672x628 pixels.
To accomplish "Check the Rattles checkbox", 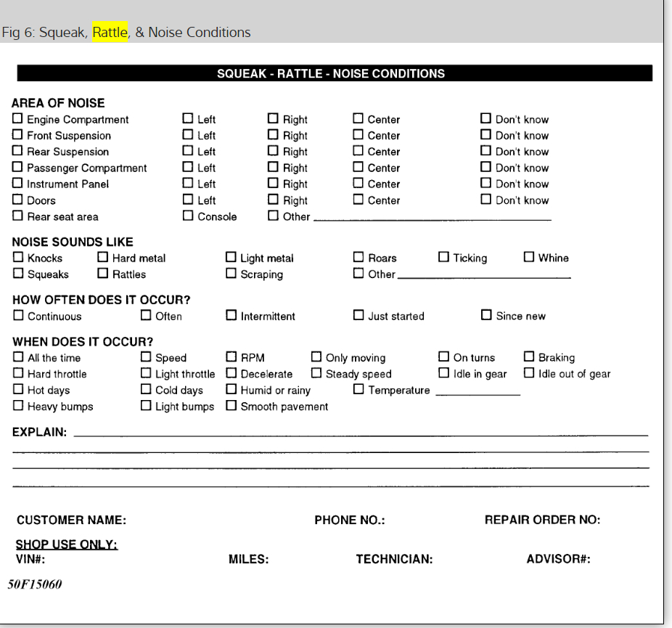I will click(102, 274).
